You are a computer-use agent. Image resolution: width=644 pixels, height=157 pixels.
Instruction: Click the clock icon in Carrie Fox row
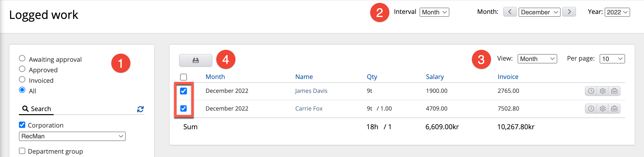click(591, 109)
